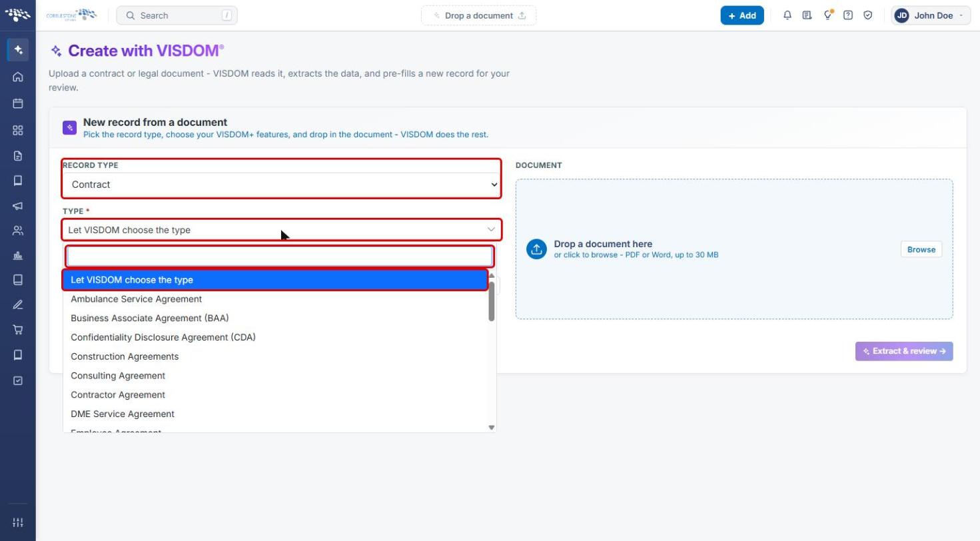Image resolution: width=980 pixels, height=541 pixels.
Task: Select Consulting Agreement option
Action: (x=275, y=376)
